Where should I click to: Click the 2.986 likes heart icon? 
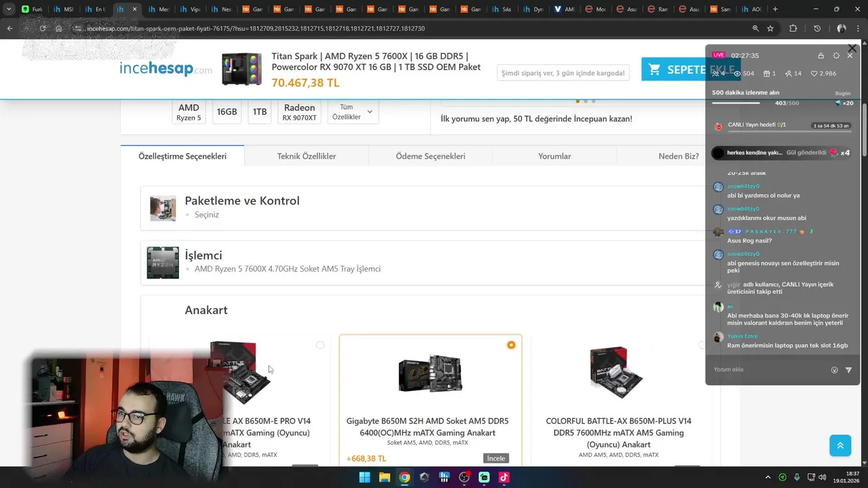pos(814,73)
